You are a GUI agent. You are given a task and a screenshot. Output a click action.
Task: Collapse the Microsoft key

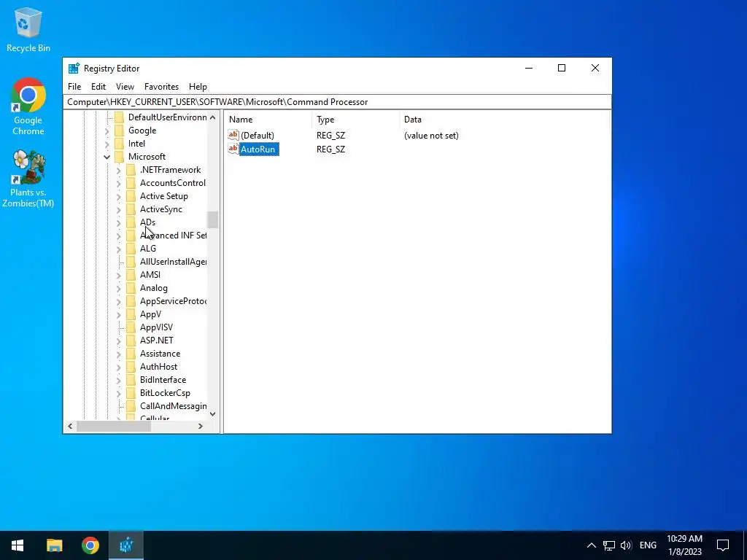(107, 157)
